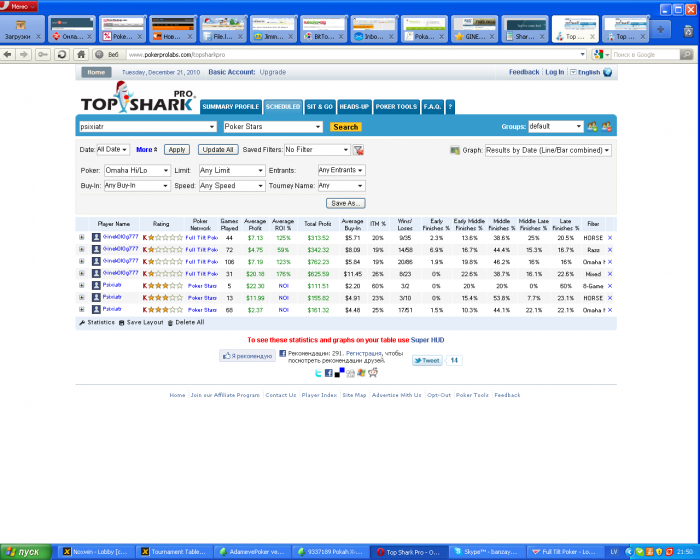The image size is (700, 560).
Task: Switch to the SIT & GO tab
Action: point(320,107)
